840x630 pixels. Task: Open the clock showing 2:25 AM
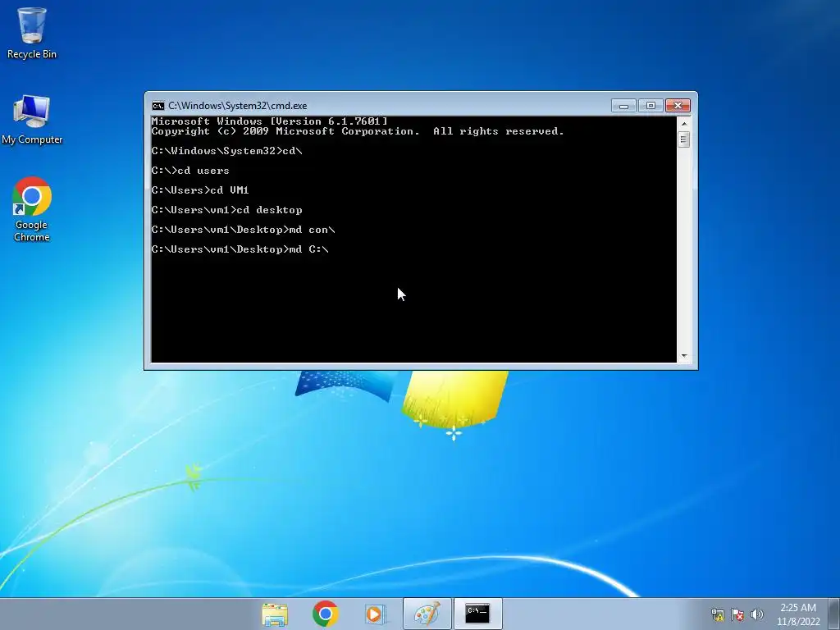798,614
